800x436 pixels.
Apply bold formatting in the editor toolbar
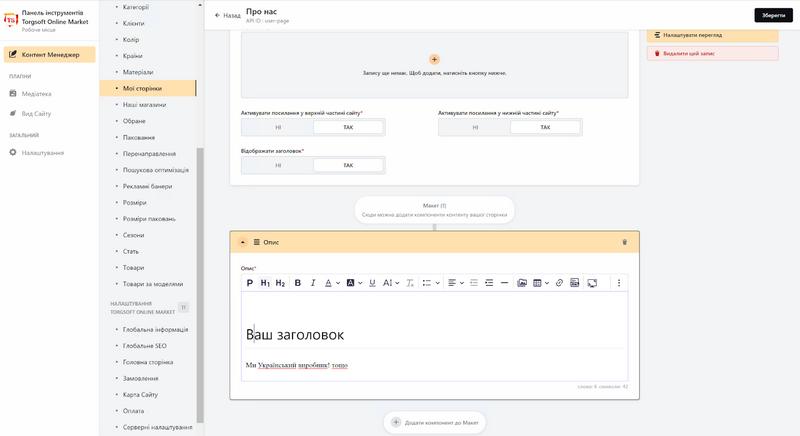[297, 283]
